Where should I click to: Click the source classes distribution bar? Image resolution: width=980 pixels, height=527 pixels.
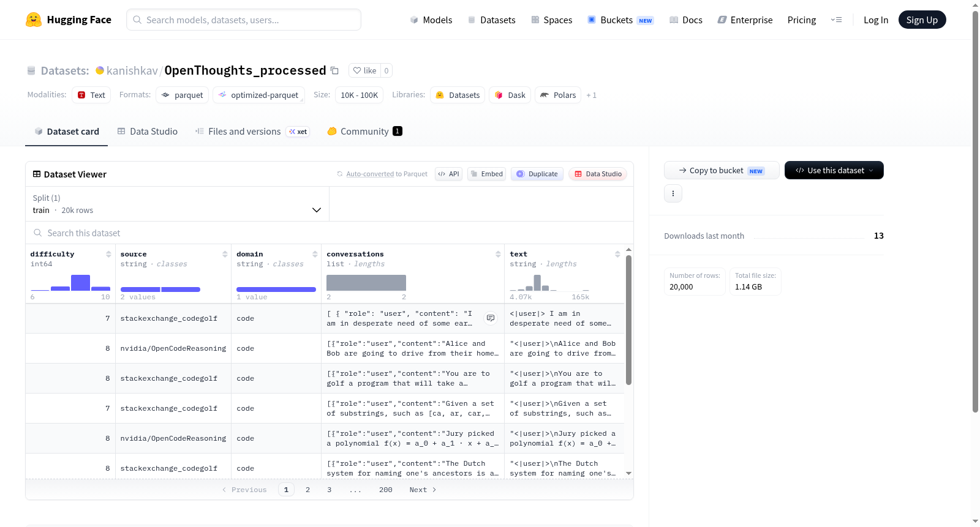click(x=160, y=289)
